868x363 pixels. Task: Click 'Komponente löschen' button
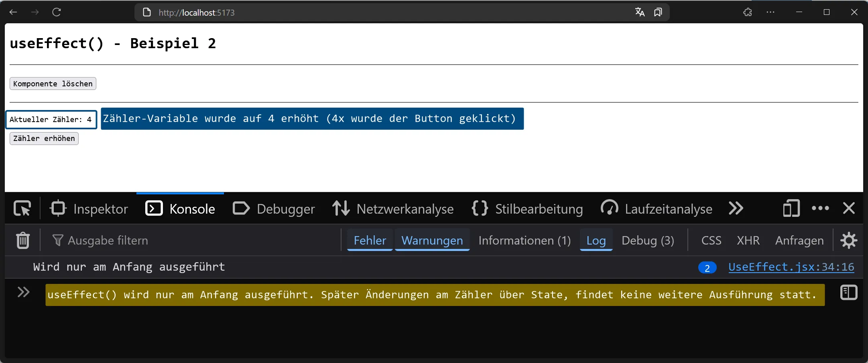(53, 84)
